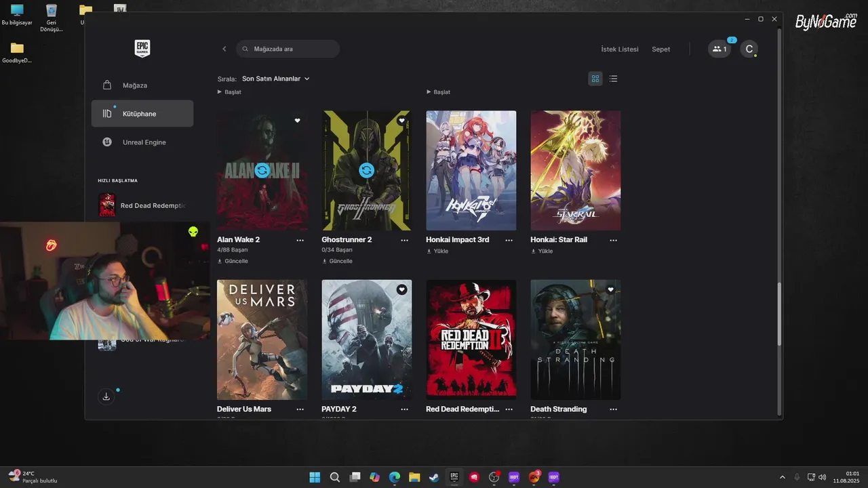Click Yükle under Honkai: Star Rail
This screenshot has height=488, width=868.
(541, 251)
